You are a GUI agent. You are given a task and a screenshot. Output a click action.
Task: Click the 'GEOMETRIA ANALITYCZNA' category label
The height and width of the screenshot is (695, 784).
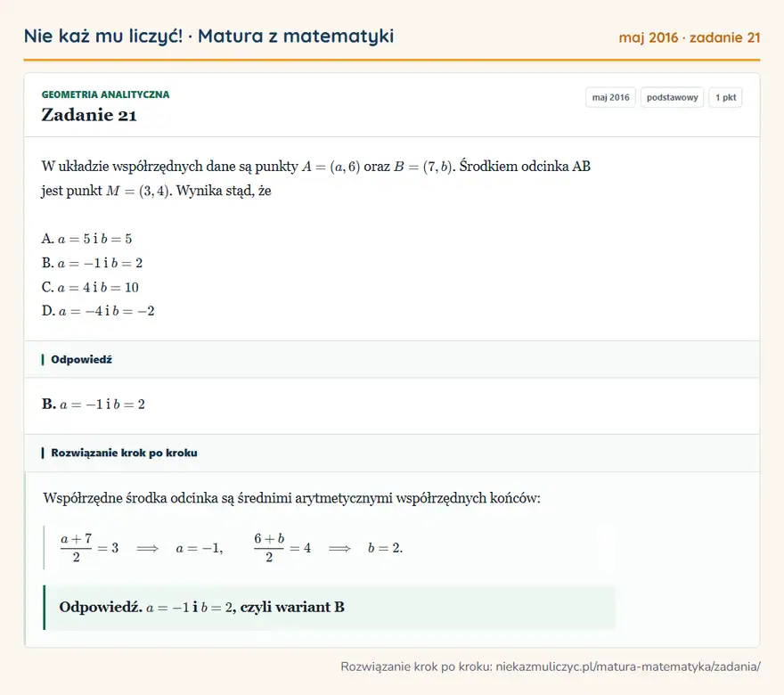pyautogui.click(x=105, y=94)
